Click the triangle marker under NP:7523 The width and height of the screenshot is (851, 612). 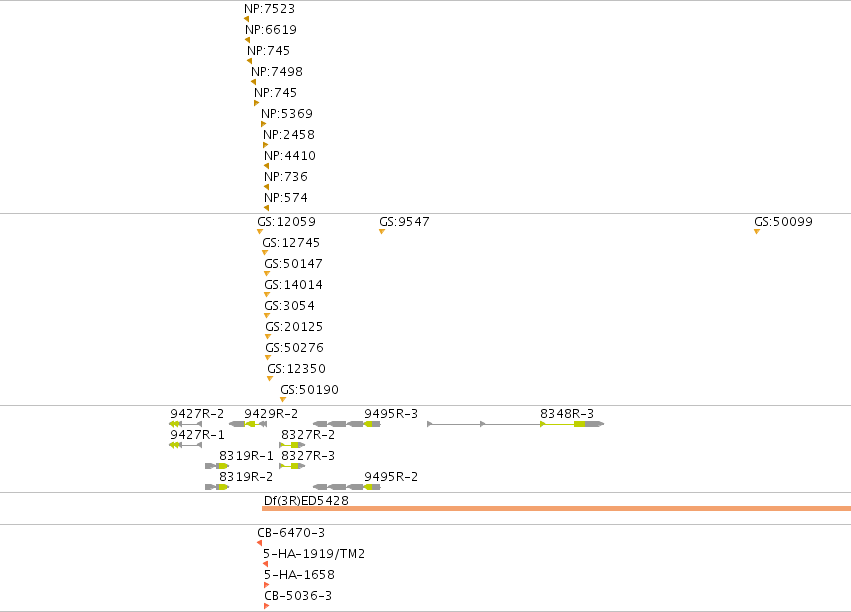(246, 19)
